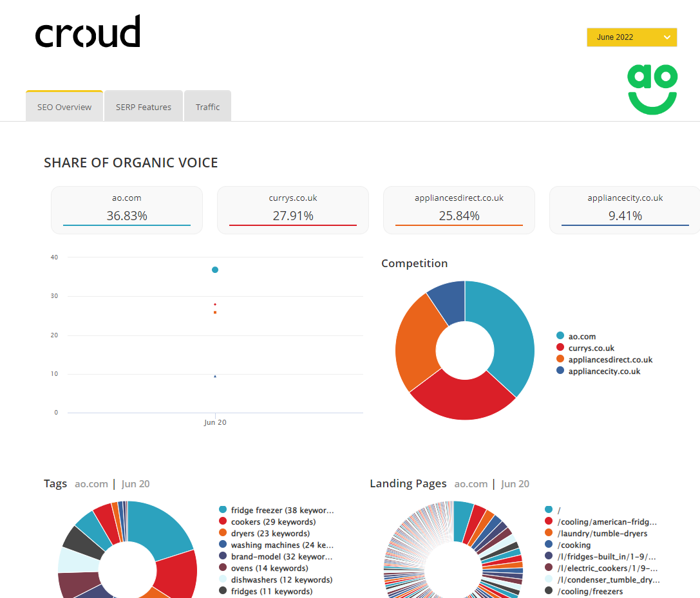The height and width of the screenshot is (598, 700).
Task: Go to the Traffic tab
Action: (x=207, y=107)
